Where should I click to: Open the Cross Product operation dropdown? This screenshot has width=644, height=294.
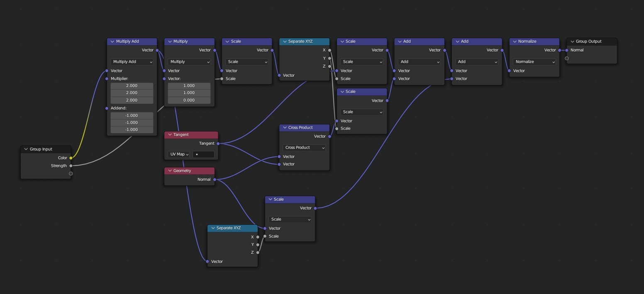305,148
